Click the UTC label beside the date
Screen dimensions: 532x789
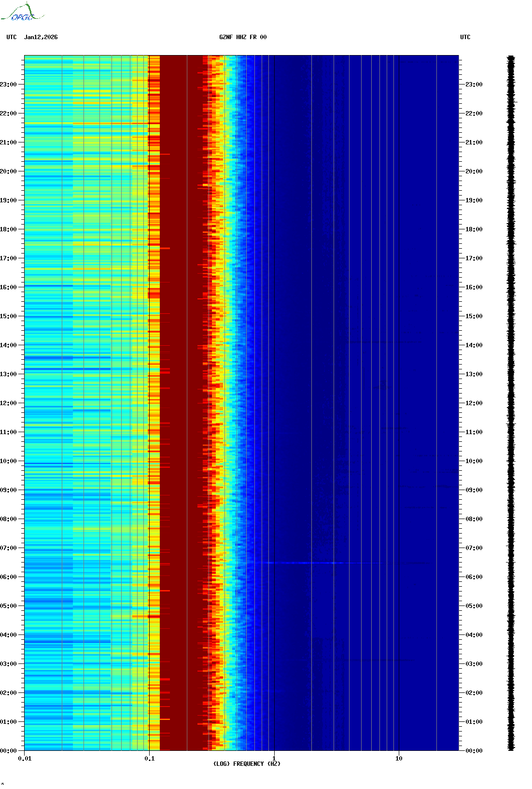[12, 37]
